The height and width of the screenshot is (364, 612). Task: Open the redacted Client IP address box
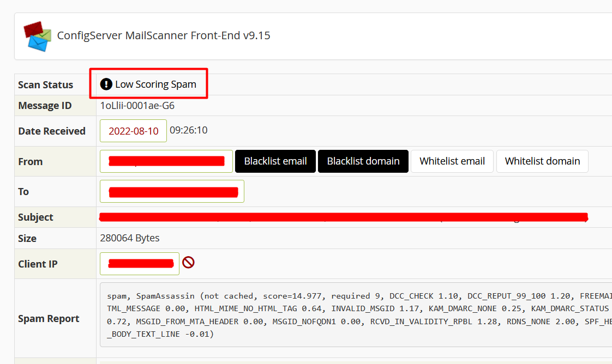(x=140, y=264)
